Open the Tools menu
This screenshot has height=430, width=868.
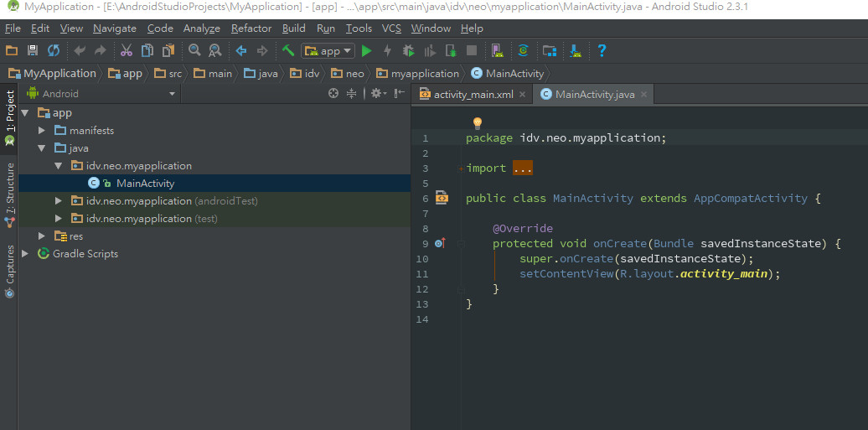[x=359, y=28]
